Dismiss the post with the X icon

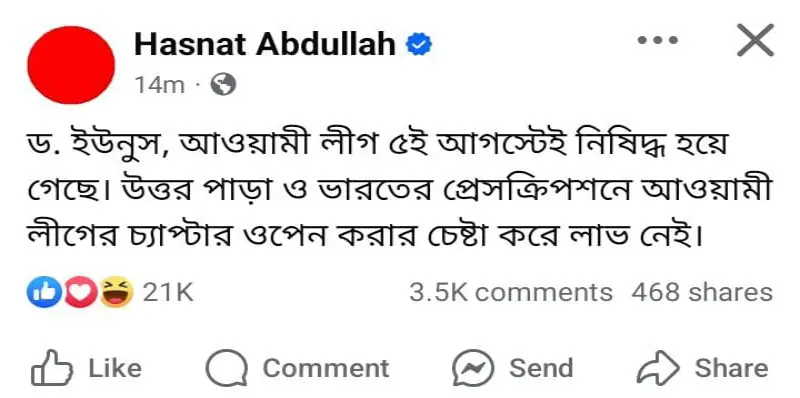pos(755,40)
